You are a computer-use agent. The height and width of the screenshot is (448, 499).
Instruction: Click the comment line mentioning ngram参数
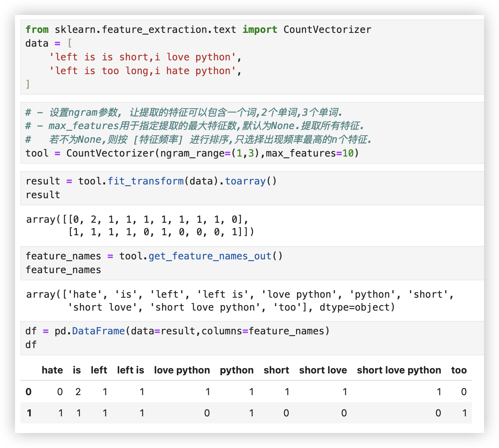pyautogui.click(x=183, y=112)
